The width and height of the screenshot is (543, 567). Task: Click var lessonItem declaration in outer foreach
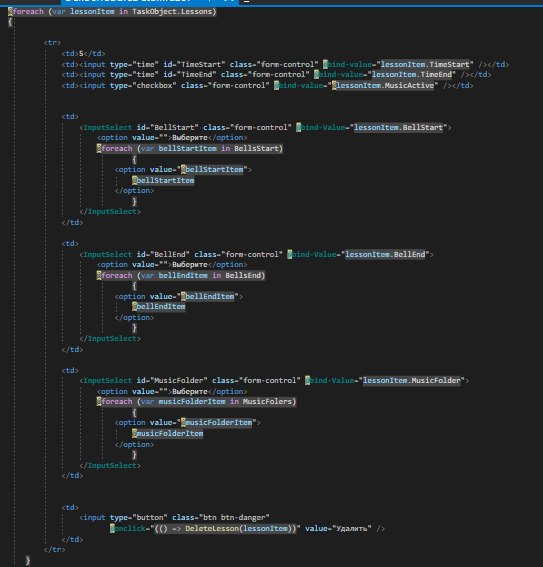tap(83, 12)
